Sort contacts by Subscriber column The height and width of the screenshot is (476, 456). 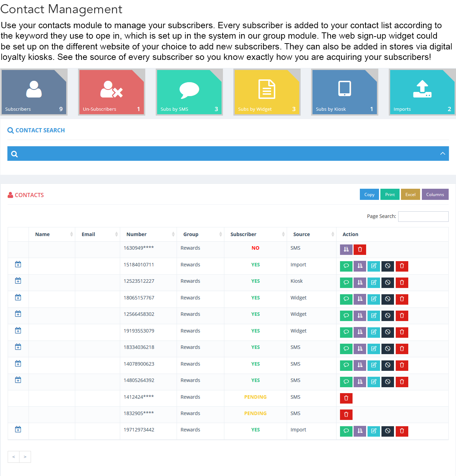(255, 234)
